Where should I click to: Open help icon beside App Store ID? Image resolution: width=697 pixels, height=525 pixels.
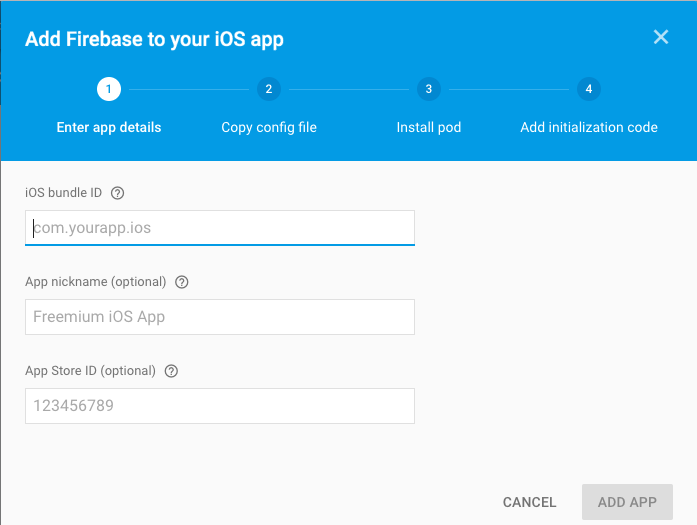[x=171, y=371]
